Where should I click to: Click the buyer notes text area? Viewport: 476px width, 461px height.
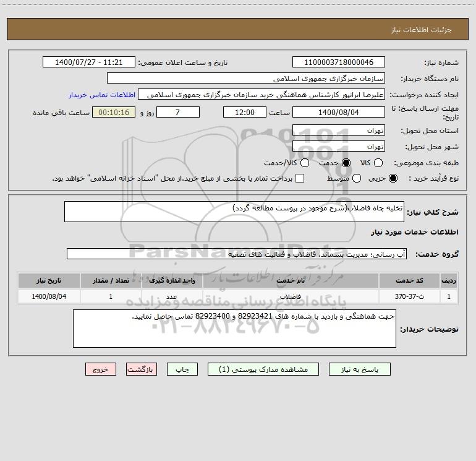(234, 329)
